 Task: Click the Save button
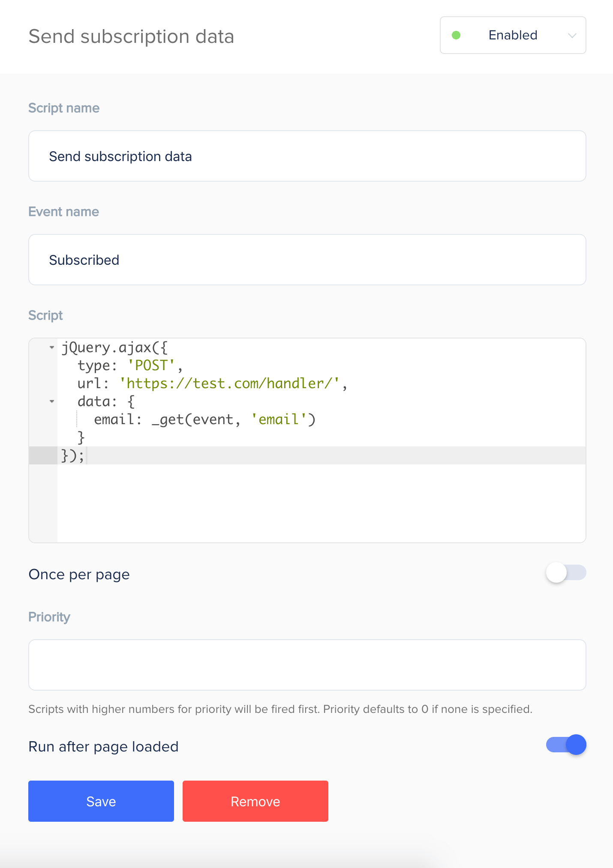(x=101, y=801)
